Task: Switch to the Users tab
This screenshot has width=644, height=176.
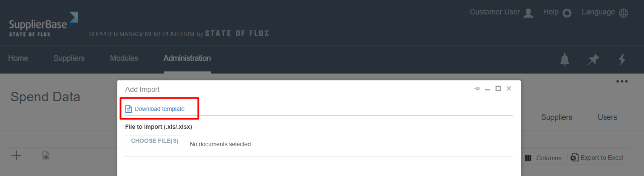Action: click(607, 117)
